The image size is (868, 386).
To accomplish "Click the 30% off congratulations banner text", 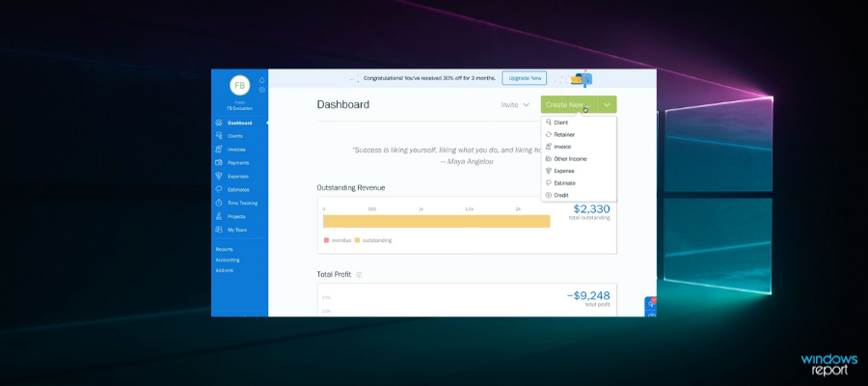I will [x=429, y=78].
